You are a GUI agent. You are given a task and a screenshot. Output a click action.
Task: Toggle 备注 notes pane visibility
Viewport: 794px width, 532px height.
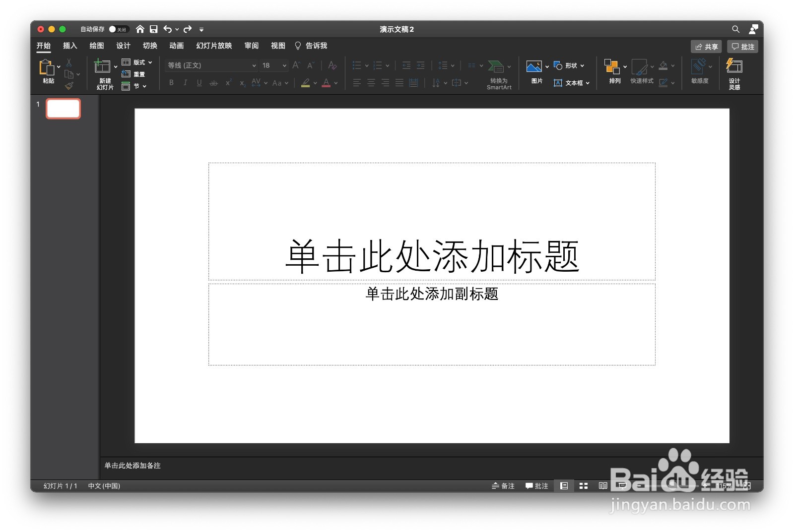point(503,486)
